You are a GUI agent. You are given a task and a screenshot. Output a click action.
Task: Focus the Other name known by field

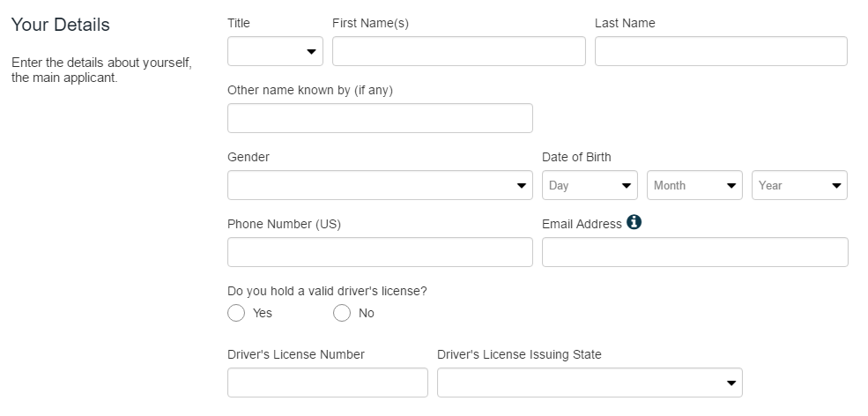[x=380, y=118]
